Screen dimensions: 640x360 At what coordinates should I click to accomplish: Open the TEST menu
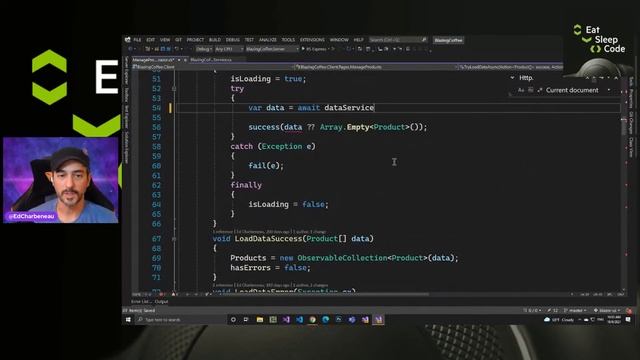click(249, 40)
